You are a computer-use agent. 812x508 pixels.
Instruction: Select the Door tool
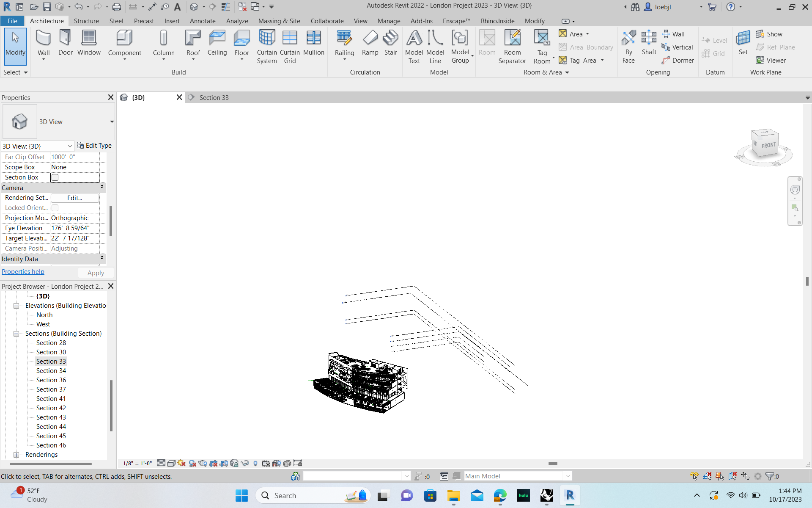point(65,43)
